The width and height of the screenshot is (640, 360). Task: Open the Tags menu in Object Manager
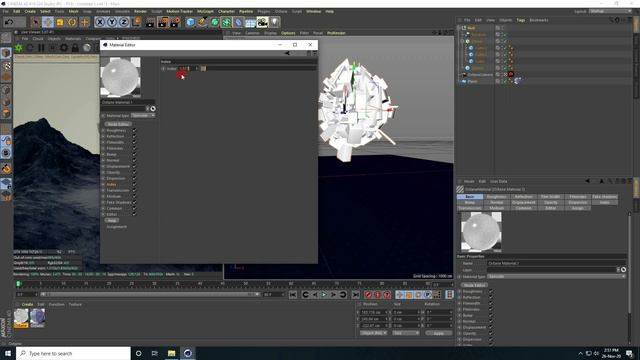(520, 20)
